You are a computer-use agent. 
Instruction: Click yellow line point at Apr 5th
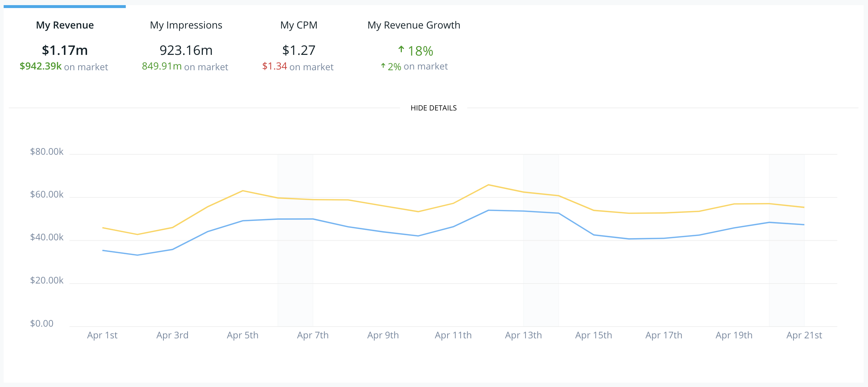coord(243,191)
